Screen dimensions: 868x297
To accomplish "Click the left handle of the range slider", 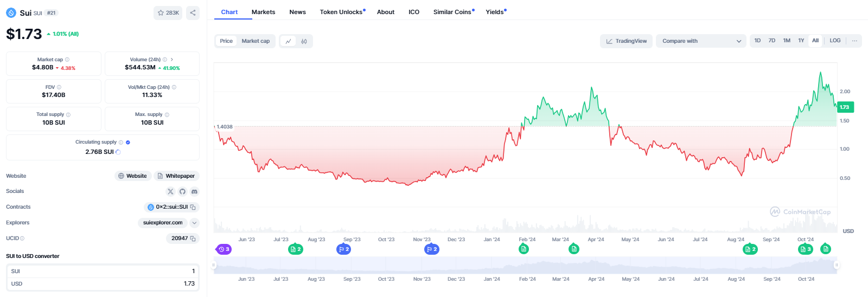I will (214, 265).
